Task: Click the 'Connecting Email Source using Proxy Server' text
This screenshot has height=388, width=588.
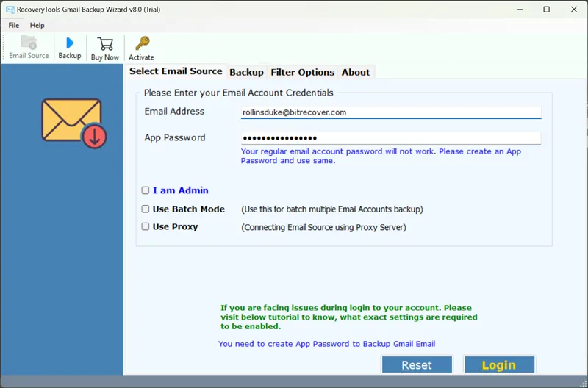Action: point(323,227)
